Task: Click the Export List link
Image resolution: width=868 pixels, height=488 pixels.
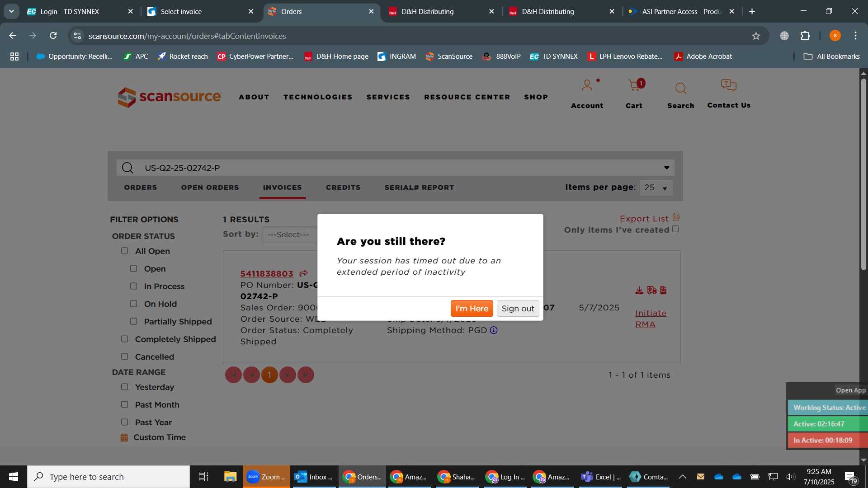Action: 644,219
